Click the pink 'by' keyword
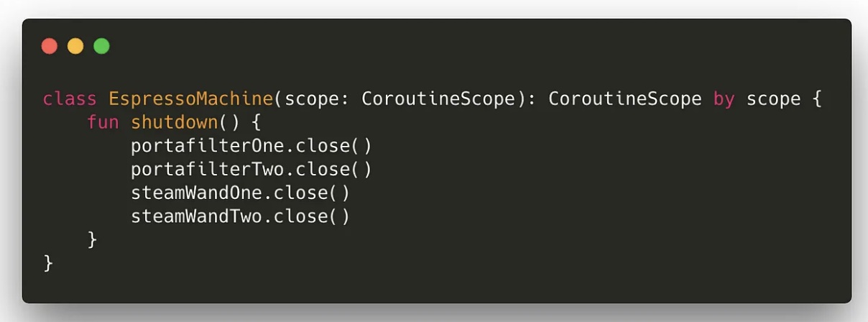 (724, 98)
